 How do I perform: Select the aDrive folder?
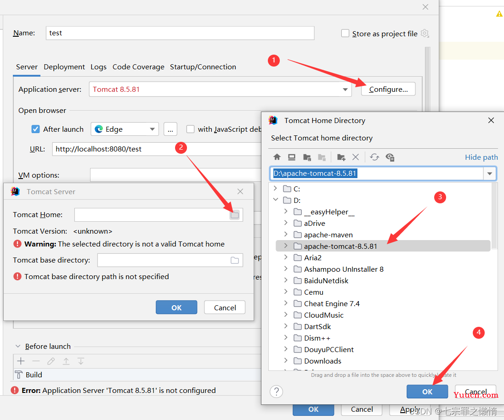pos(314,223)
